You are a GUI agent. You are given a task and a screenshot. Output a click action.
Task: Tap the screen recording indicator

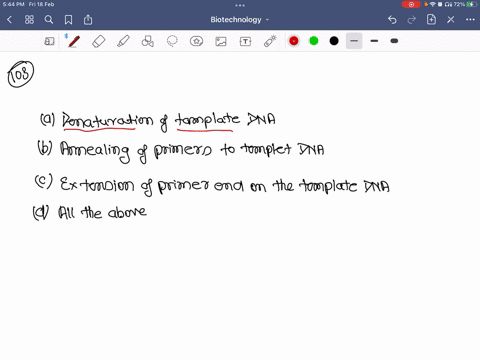(411, 4)
